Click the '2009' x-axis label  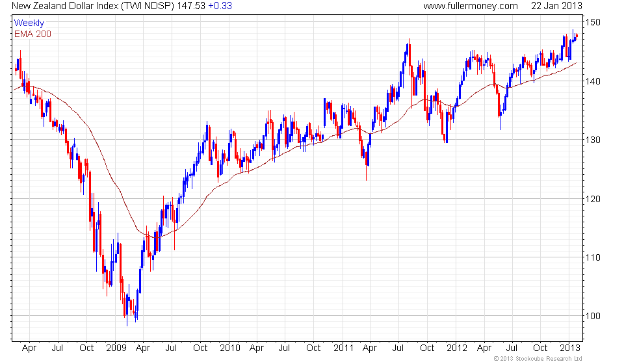point(116,348)
